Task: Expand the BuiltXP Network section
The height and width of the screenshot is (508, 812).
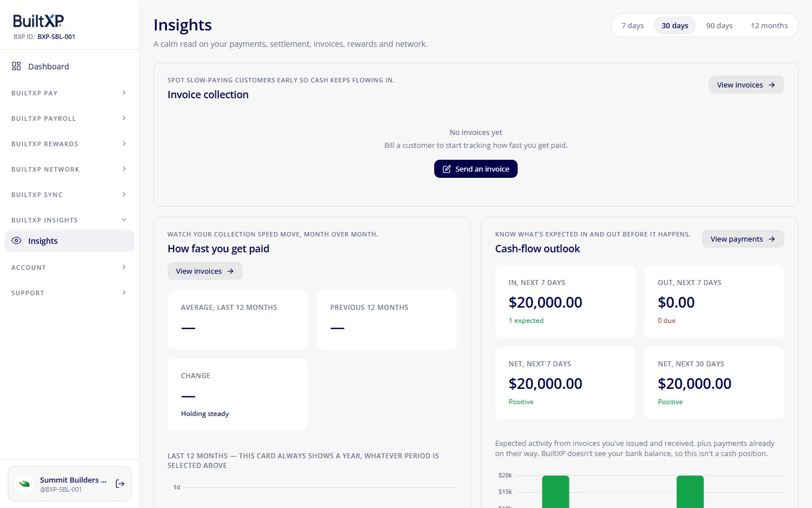Action: point(69,169)
